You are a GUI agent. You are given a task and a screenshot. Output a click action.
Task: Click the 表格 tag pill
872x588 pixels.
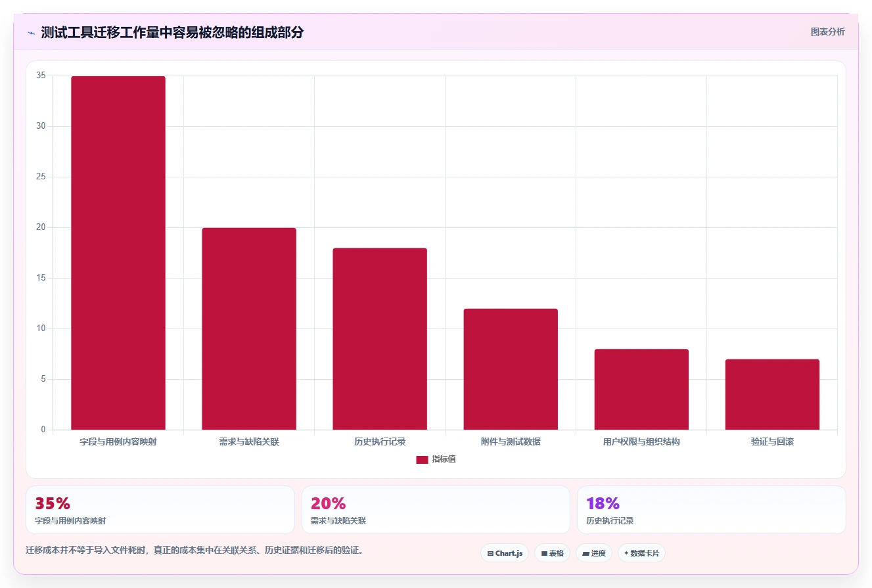[552, 553]
